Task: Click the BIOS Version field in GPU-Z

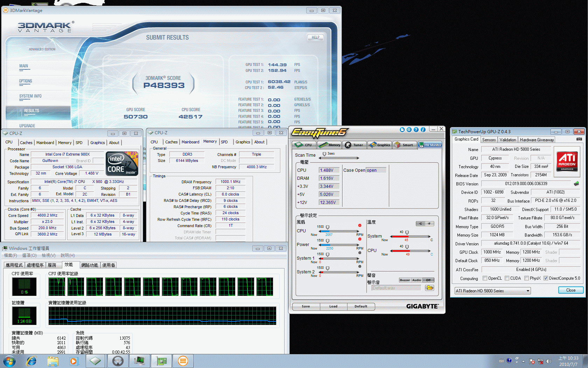Action: point(526,184)
